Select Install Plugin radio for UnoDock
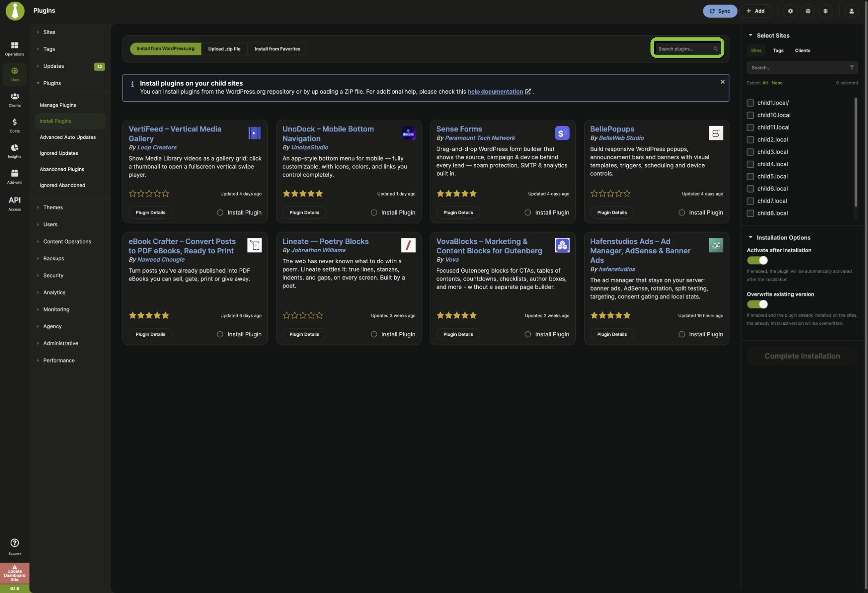868x593 pixels. pyautogui.click(x=374, y=213)
